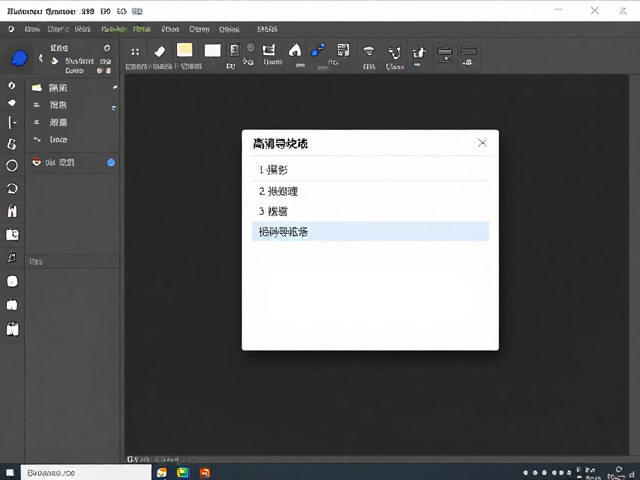Click the lower panel section header label
The image size is (640, 480).
(x=36, y=262)
